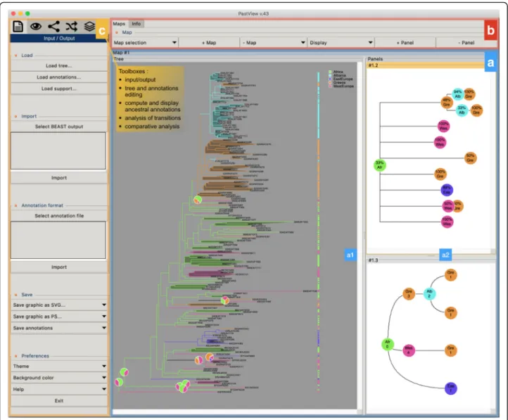The height and width of the screenshot is (420, 508).
Task: Click the Load annotations... button
Action: [59, 77]
